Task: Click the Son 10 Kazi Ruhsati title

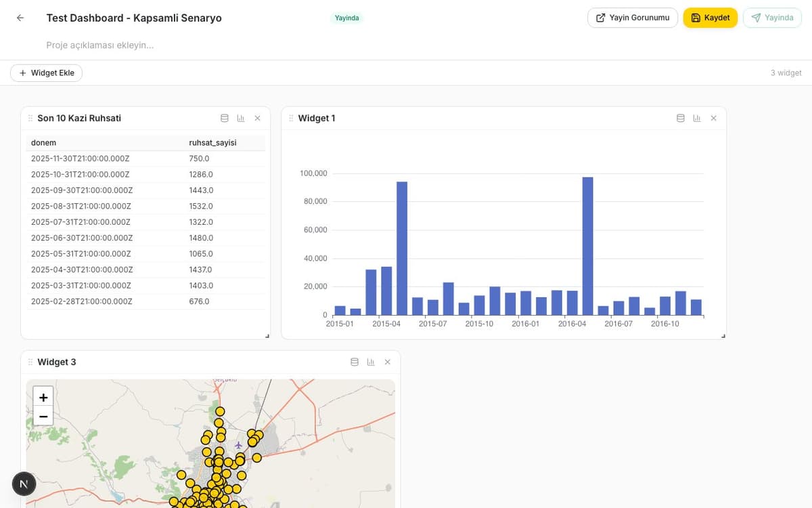Action: click(x=79, y=118)
